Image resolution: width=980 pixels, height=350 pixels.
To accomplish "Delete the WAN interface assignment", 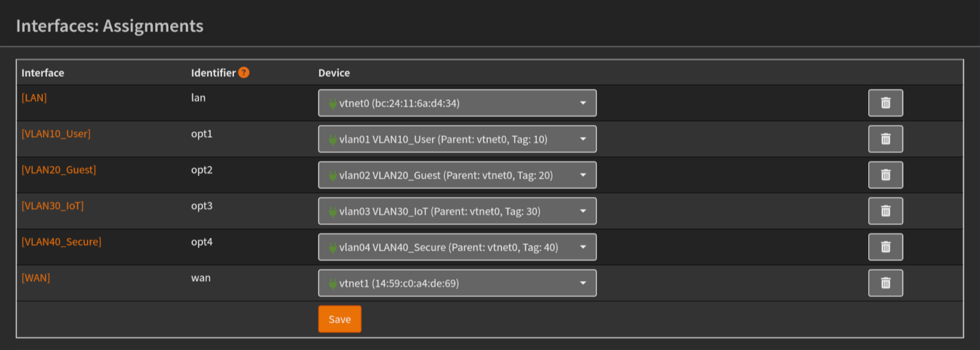I will [x=885, y=283].
